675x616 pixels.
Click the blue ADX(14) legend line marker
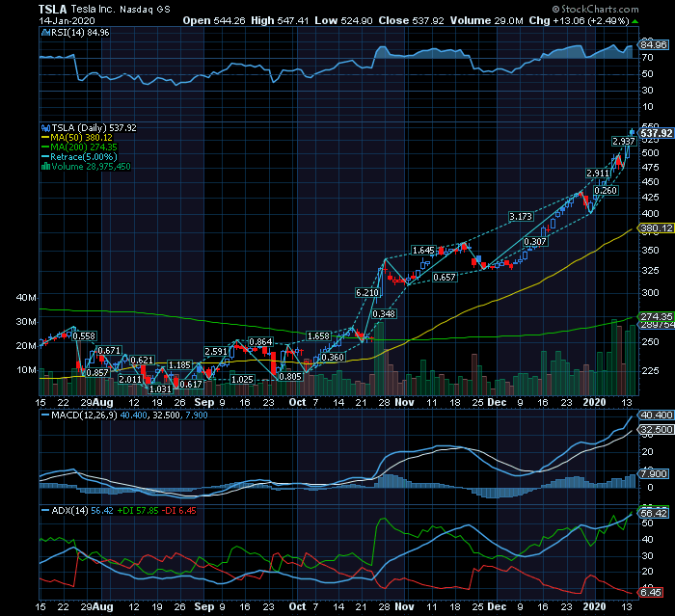(x=45, y=511)
